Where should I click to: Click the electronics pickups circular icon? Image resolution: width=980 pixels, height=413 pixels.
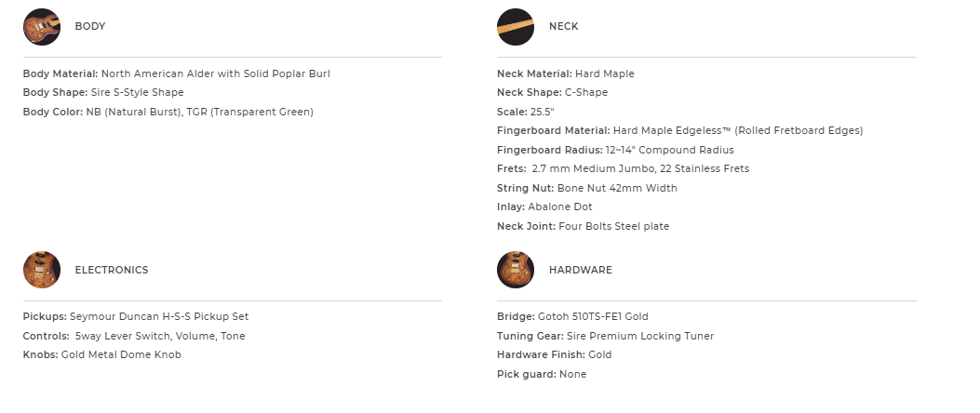coord(41,270)
